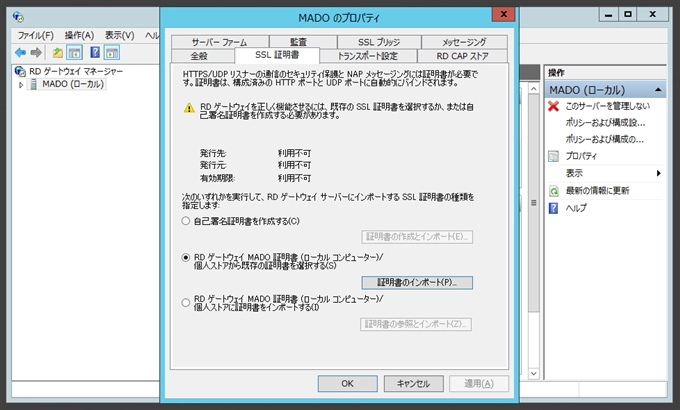The image size is (680, 410).
Task: Close the MADO のプロパティ dialog
Action: tap(503, 14)
